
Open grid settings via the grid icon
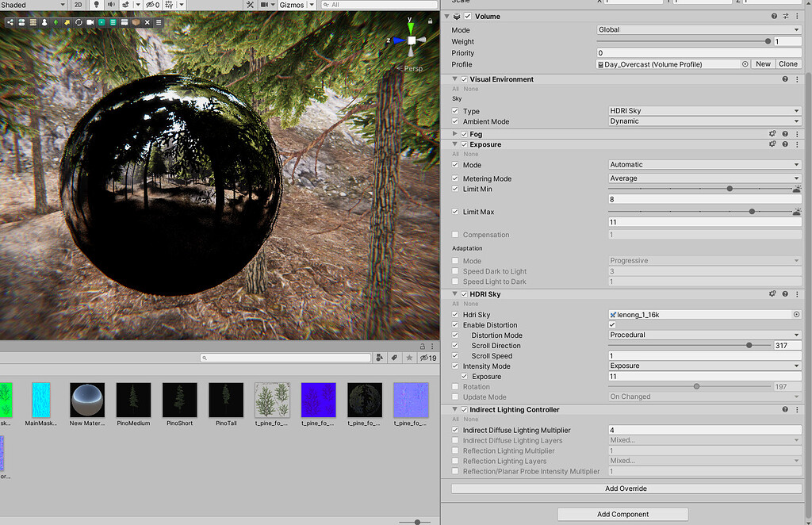[170, 5]
